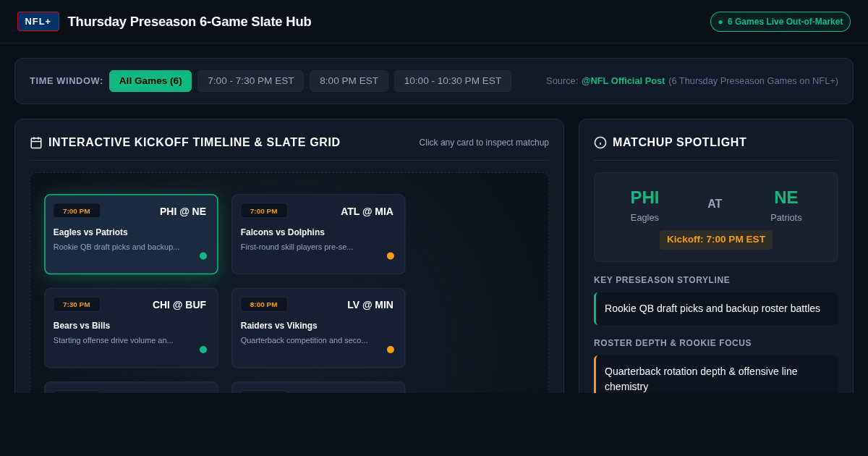Screen dimensions: 868x456
Task: Click the Rookie QB draft picks storyline box
Action: point(716,308)
